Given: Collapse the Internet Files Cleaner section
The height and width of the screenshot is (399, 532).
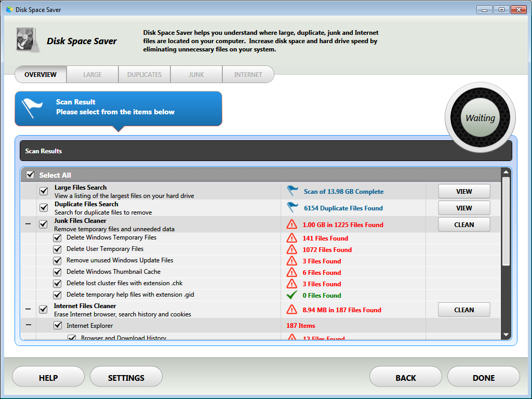Looking at the screenshot, I should point(28,310).
